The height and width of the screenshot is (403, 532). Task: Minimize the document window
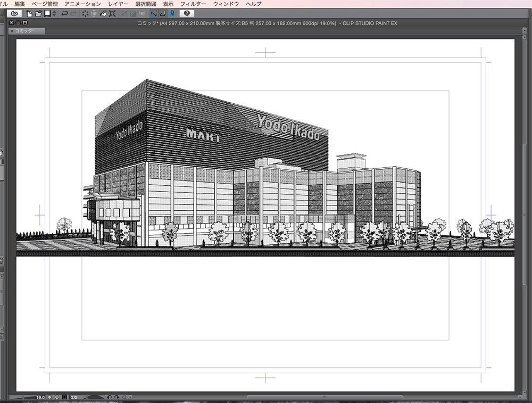point(18,23)
